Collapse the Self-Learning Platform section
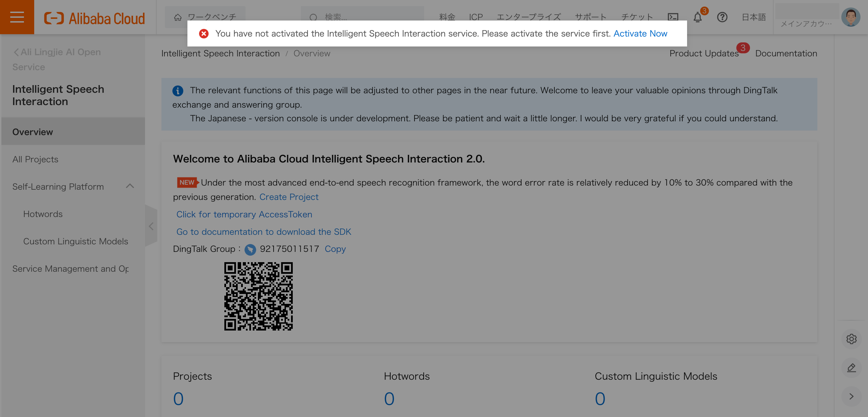This screenshot has width=868, height=417. click(x=130, y=186)
